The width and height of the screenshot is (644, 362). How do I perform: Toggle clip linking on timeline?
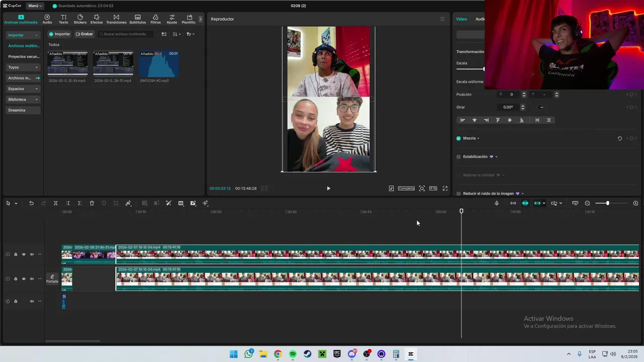pyautogui.click(x=537, y=203)
